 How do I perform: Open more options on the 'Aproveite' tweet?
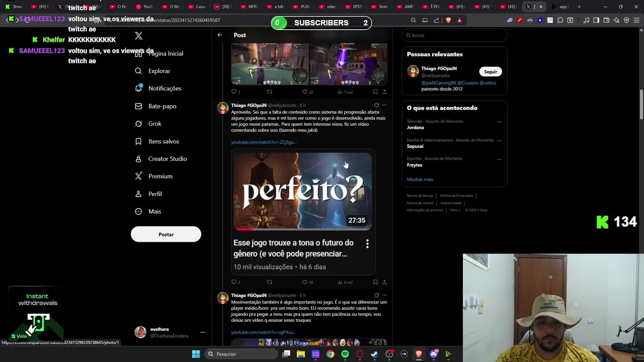pos(384,105)
